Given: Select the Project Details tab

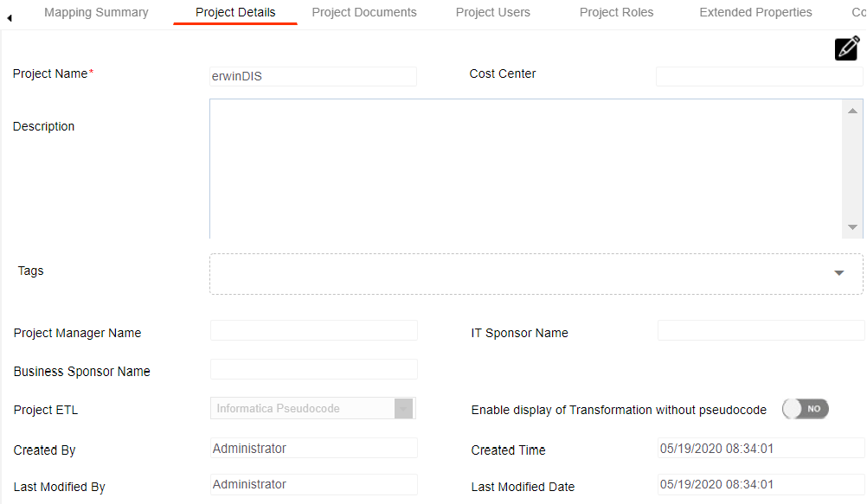Looking at the screenshot, I should tap(235, 12).
